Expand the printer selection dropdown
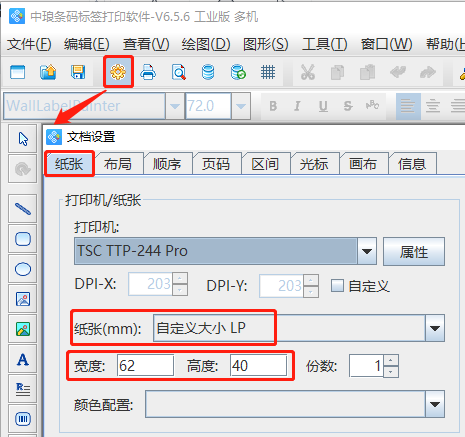This screenshot has height=437, width=465. 367,251
